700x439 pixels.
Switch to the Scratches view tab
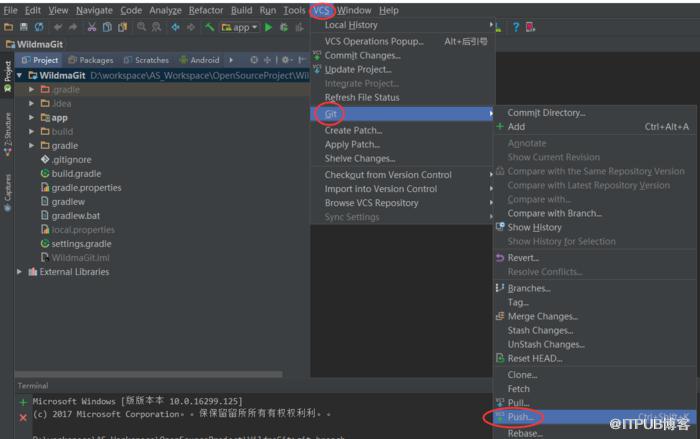click(x=146, y=60)
